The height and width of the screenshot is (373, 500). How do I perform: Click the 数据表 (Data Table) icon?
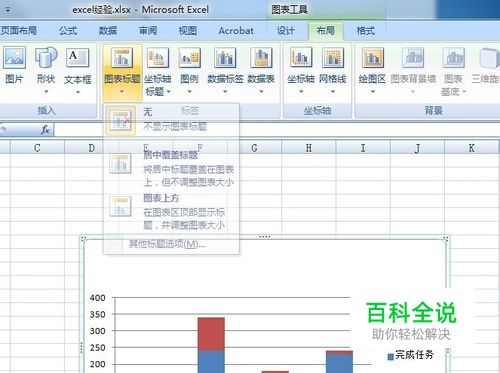(261, 58)
